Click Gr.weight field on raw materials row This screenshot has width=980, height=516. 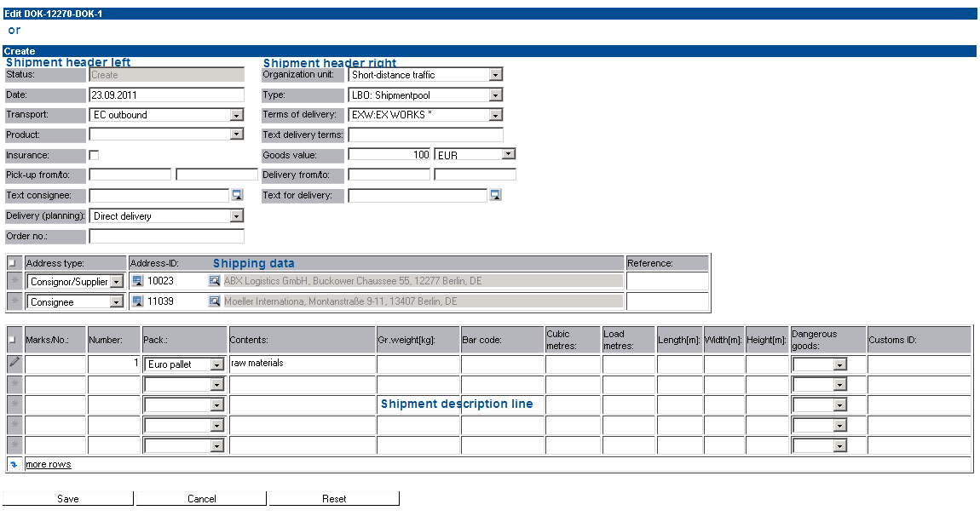coord(418,364)
